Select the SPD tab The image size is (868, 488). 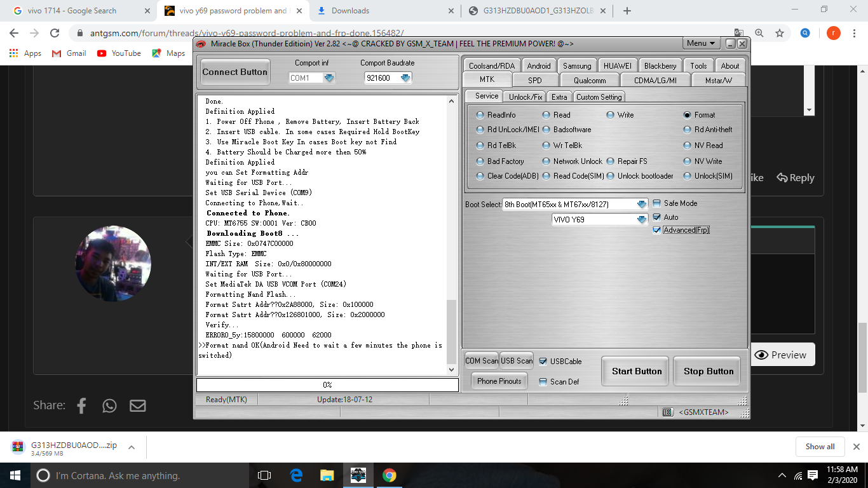coord(535,80)
